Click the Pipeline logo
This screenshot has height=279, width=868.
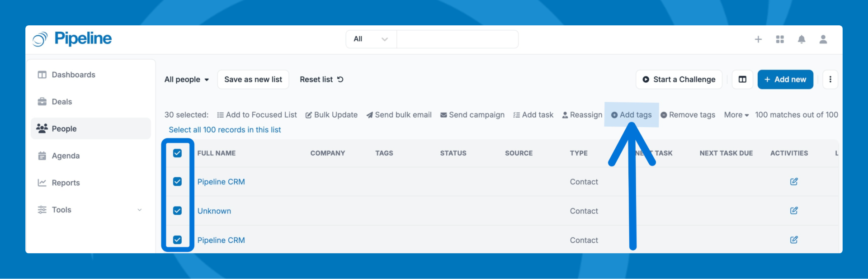click(x=72, y=39)
